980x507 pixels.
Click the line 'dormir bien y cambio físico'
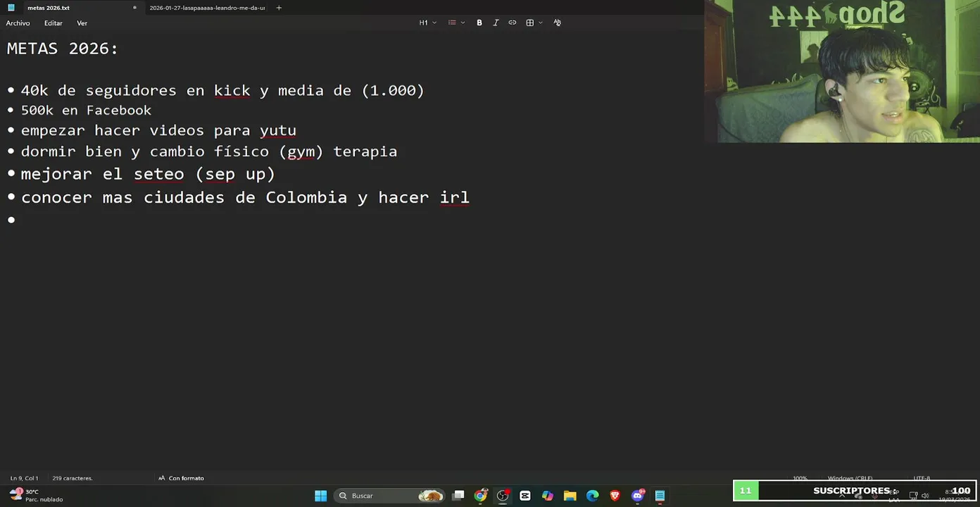click(209, 152)
